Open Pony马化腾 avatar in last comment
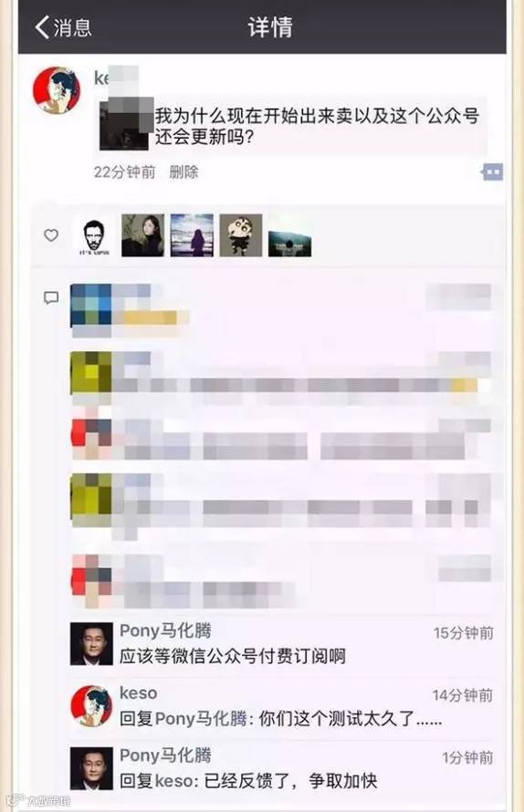The width and height of the screenshot is (524, 812). pyautogui.click(x=91, y=768)
